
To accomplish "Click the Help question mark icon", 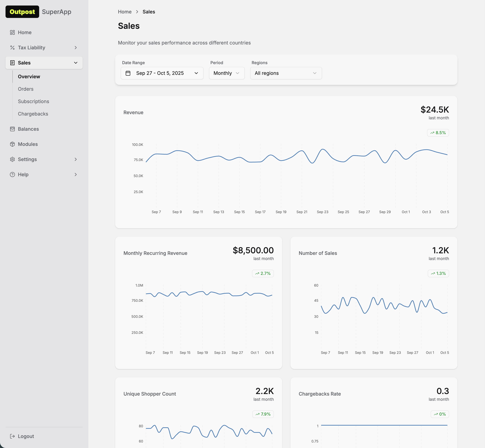I will coord(12,175).
